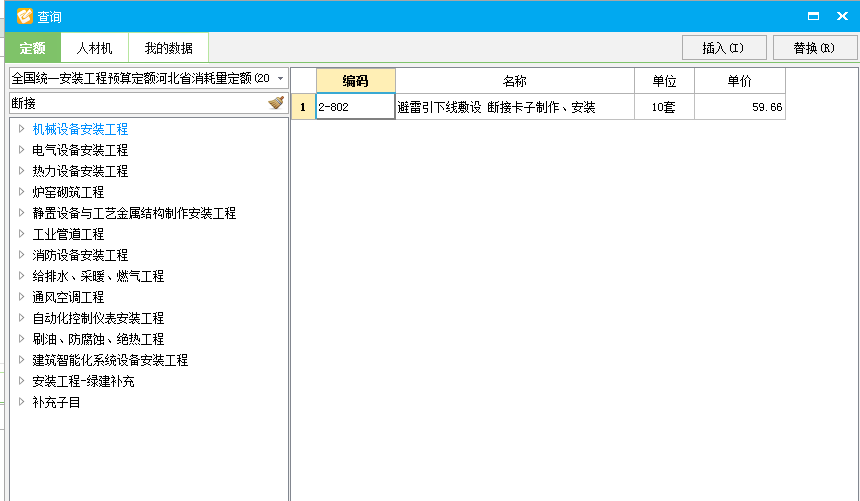Select 静置设备与工艺金属结构制作安装工程 item
This screenshot has height=501, width=860.
coord(134,213)
